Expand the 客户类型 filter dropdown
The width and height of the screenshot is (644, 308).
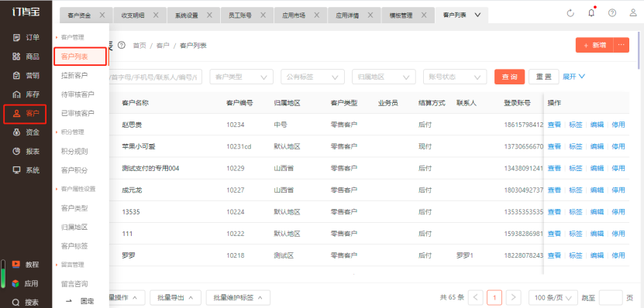(x=242, y=77)
